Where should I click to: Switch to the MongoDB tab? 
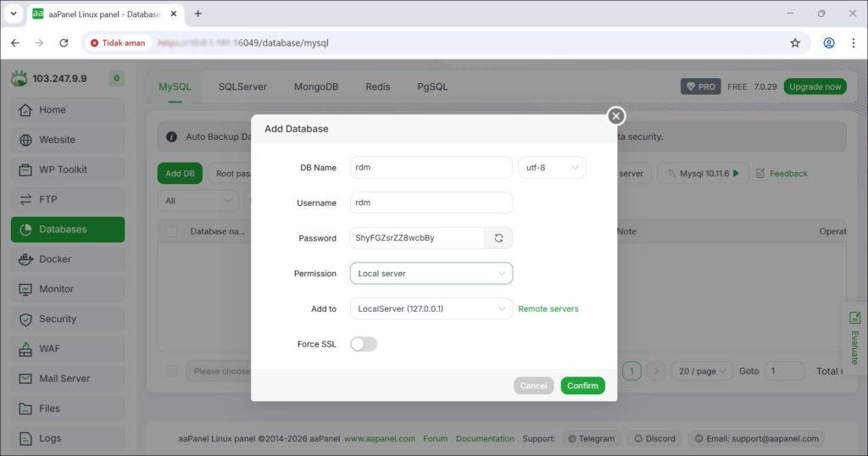pyautogui.click(x=316, y=87)
